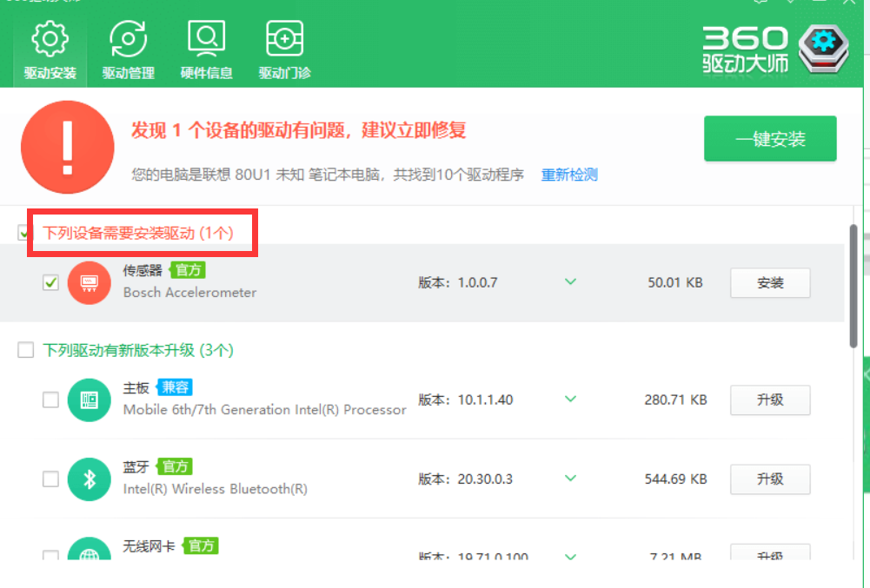Click the 无线网卡 category label
Screen dimensions: 870x588
(149, 545)
